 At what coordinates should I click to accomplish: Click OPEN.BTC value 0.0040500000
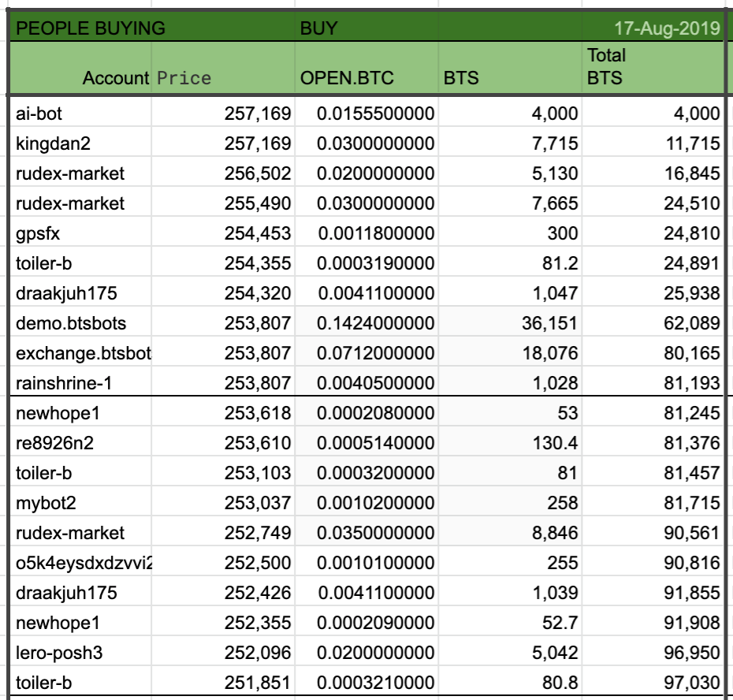coord(366,382)
